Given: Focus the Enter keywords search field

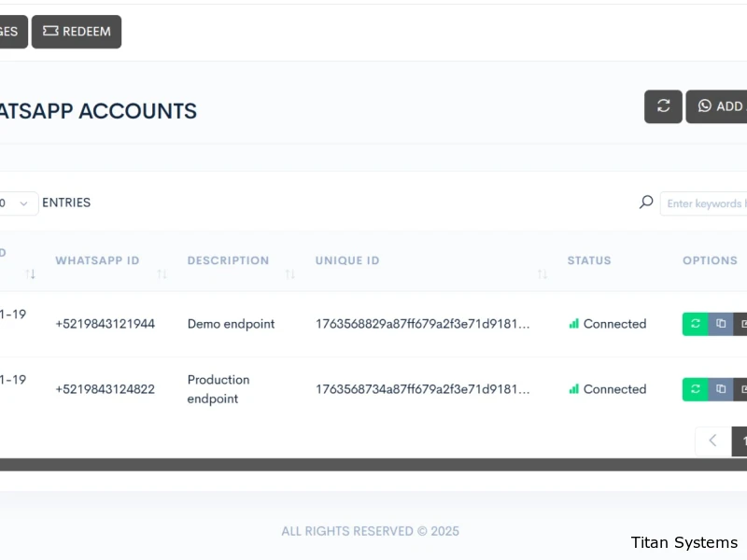Looking at the screenshot, I should [x=705, y=203].
